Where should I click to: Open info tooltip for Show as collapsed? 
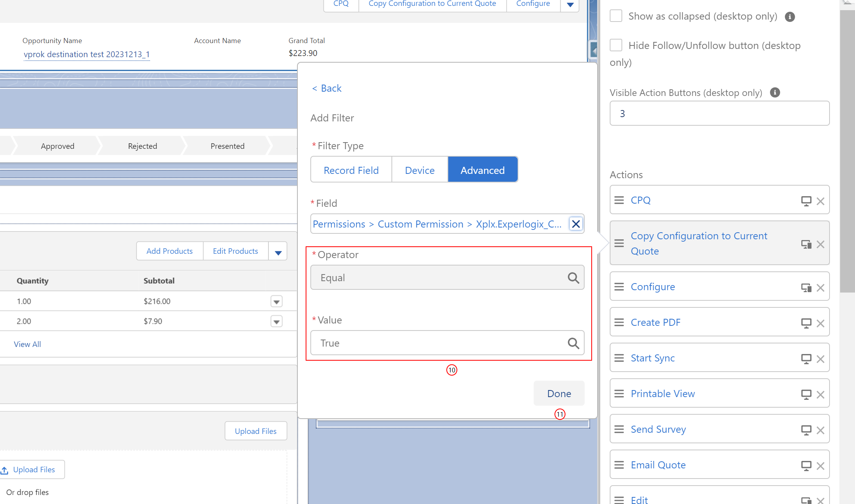[790, 17]
